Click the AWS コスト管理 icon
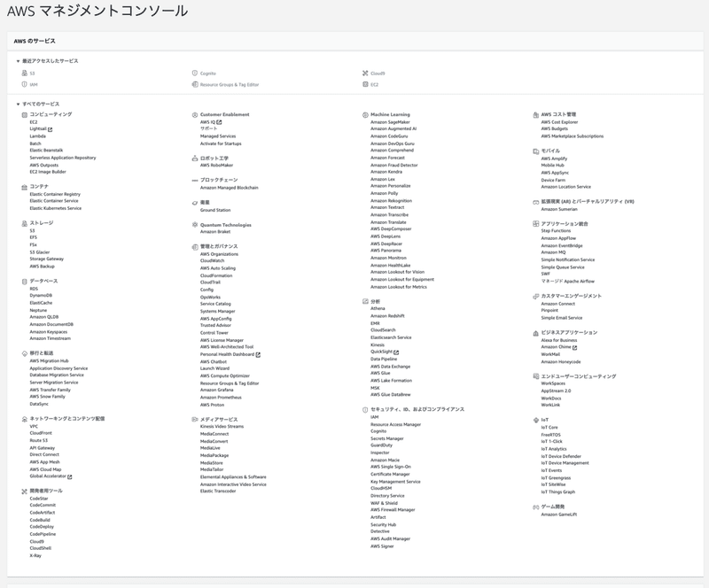 536,115
